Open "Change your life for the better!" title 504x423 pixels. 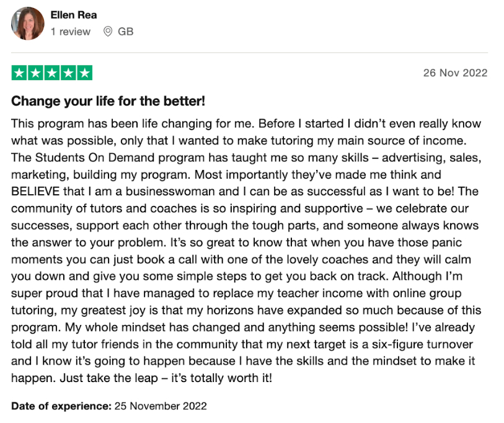point(108,101)
